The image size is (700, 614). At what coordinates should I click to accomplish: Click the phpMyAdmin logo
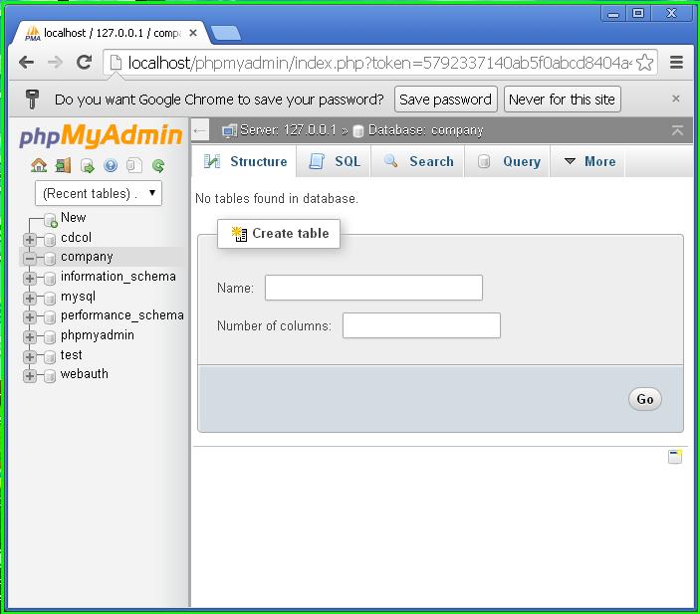(x=101, y=135)
